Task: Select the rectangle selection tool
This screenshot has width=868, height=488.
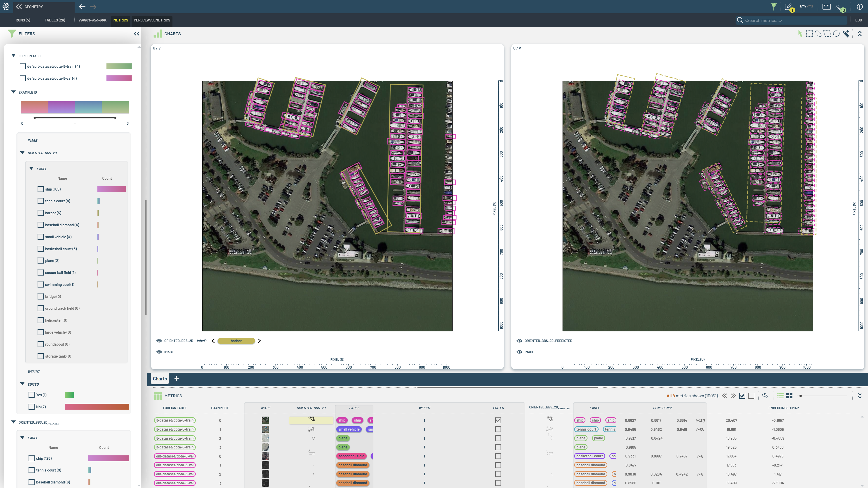Action: [x=809, y=34]
